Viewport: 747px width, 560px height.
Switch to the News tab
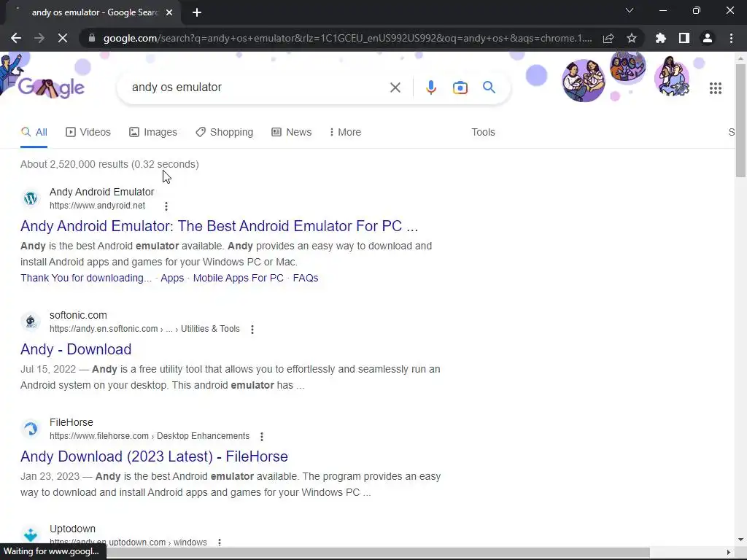(292, 132)
